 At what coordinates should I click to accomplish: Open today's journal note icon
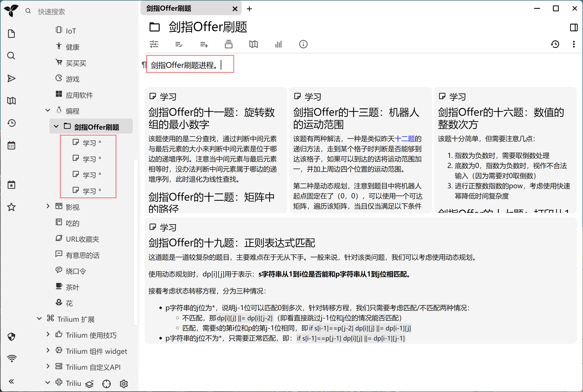11,185
